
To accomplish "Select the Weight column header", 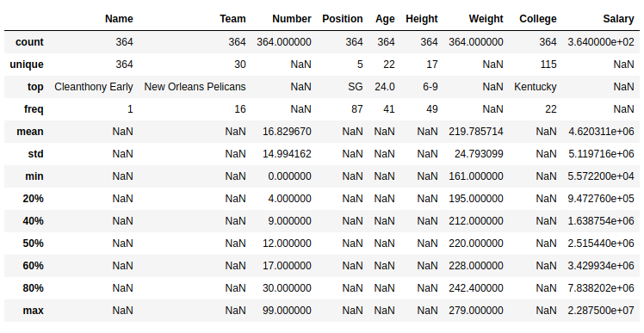I will tap(486, 19).
